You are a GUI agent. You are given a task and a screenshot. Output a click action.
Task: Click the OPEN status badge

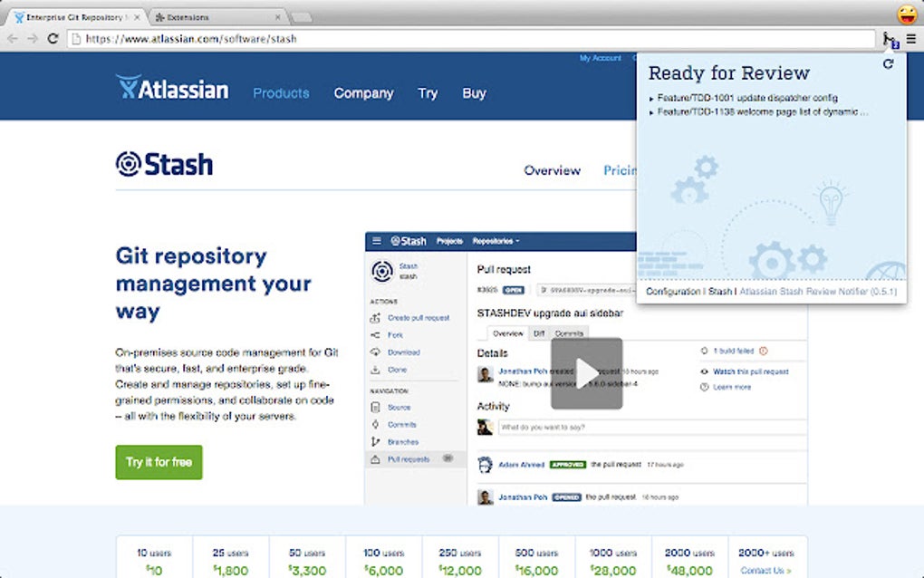point(514,290)
